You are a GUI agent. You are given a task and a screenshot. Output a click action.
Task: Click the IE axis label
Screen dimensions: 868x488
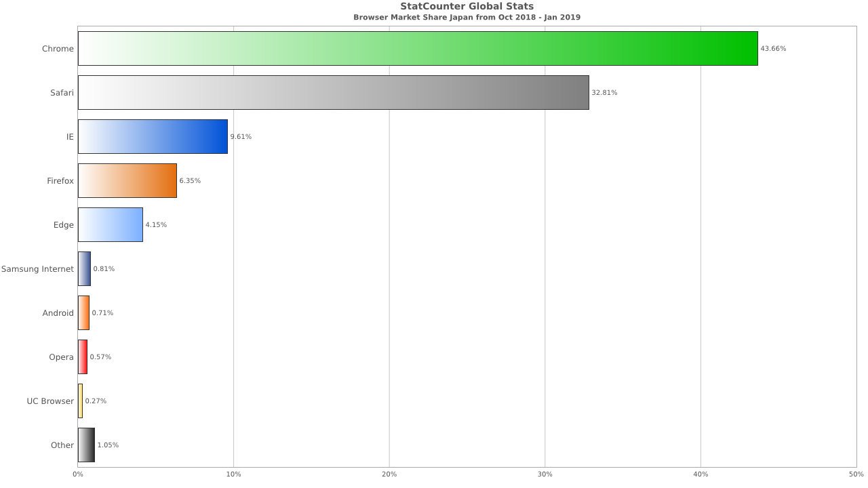(x=70, y=137)
